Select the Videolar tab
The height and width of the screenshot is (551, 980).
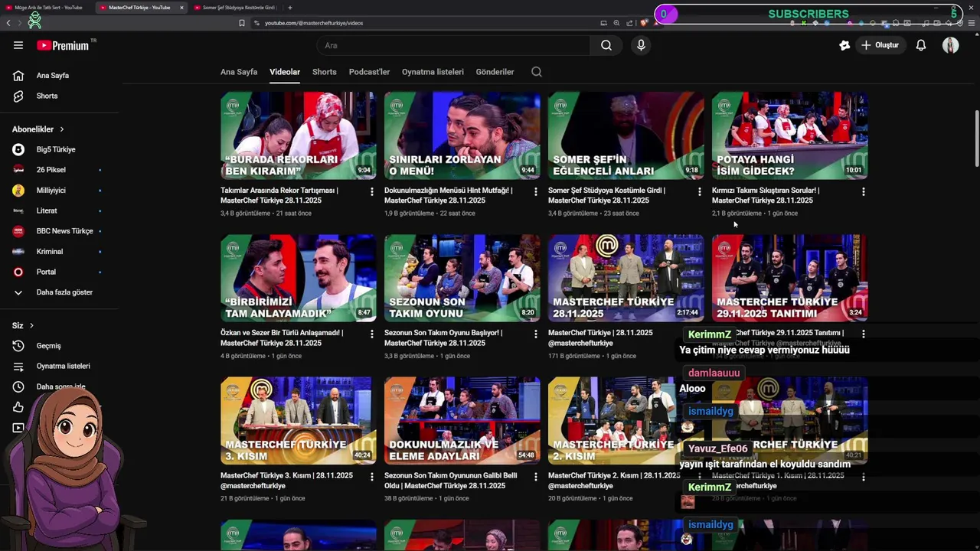point(285,72)
